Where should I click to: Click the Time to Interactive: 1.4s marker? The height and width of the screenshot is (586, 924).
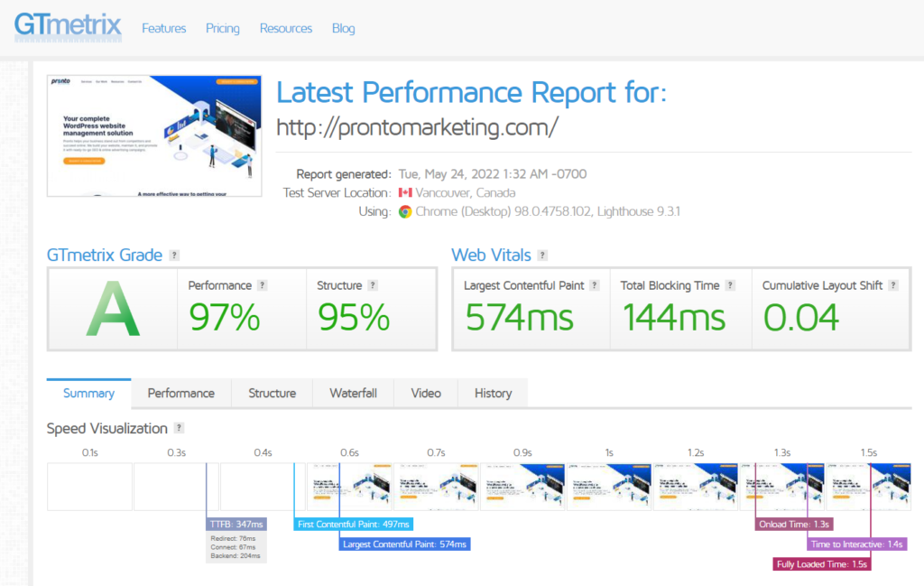click(x=857, y=544)
